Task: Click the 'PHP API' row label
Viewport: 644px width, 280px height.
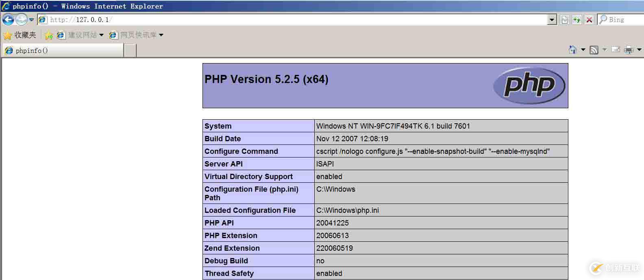Action: tap(219, 223)
